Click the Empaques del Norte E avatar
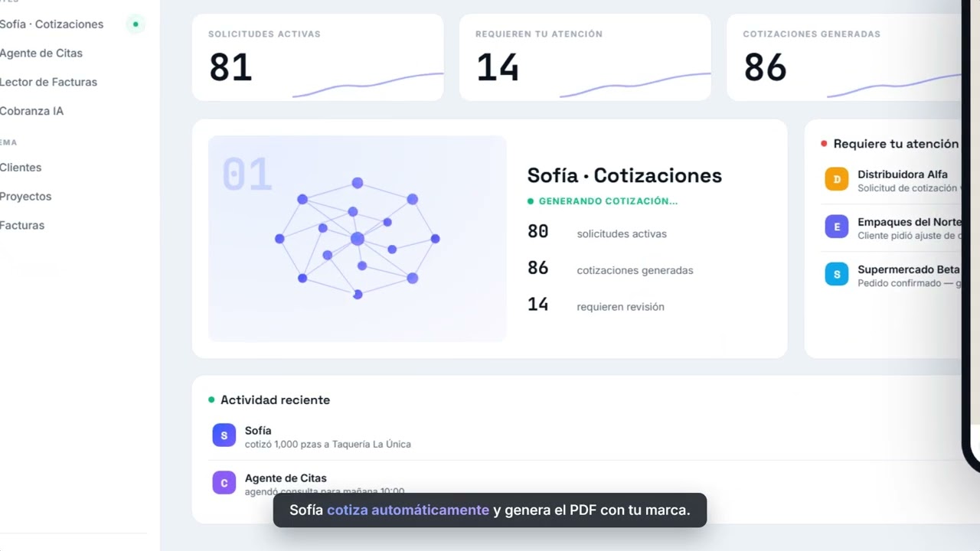Screen dimensions: 980x551 836,227
